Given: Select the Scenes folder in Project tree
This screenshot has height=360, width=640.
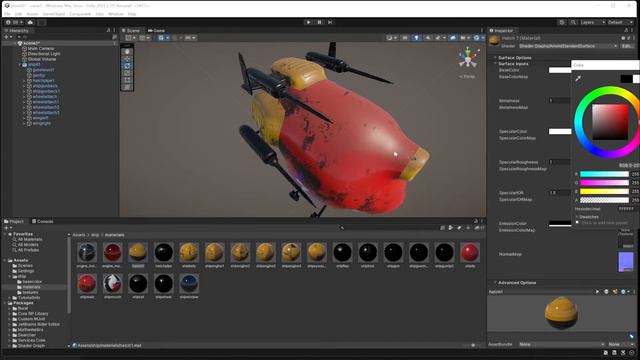Looking at the screenshot, I should coord(25,265).
